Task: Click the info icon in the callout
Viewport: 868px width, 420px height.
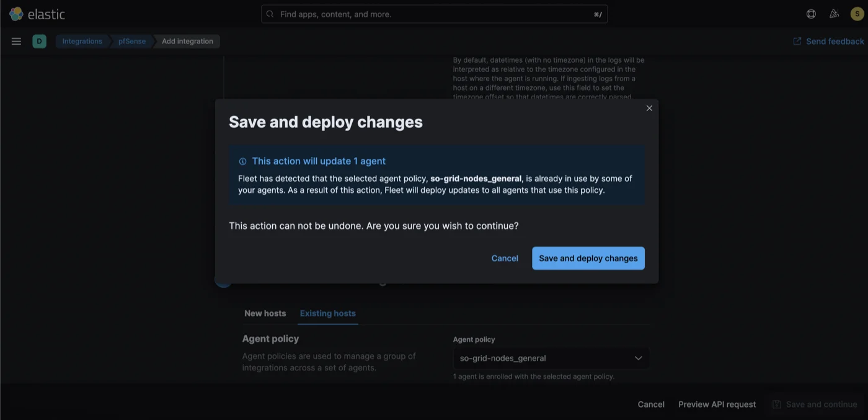Action: tap(242, 161)
